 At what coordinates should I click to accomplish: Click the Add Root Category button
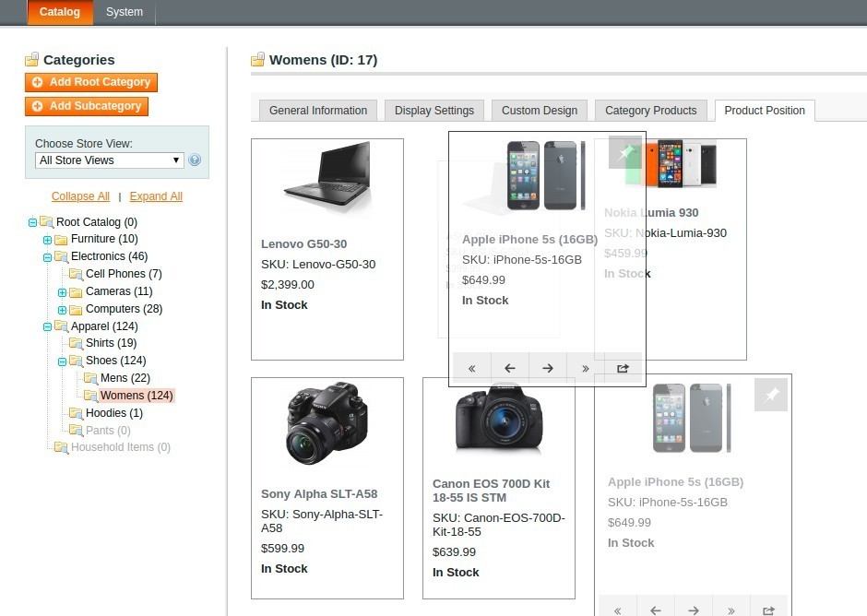pos(91,82)
